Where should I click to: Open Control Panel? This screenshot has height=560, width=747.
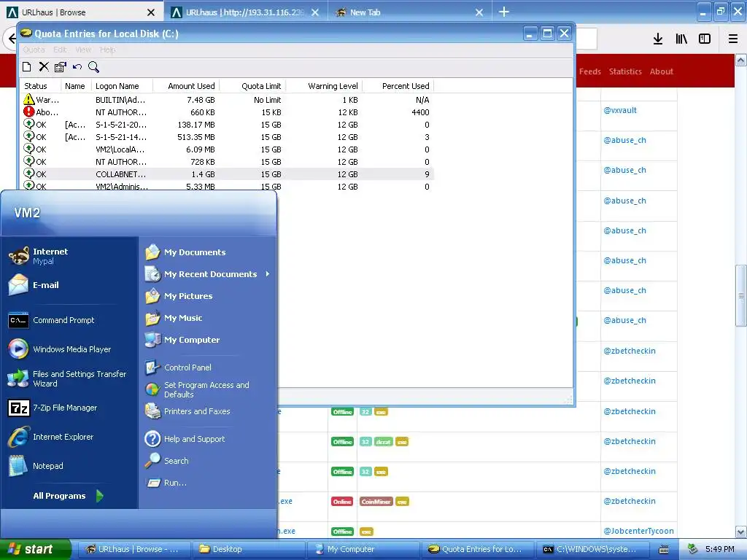point(178,367)
